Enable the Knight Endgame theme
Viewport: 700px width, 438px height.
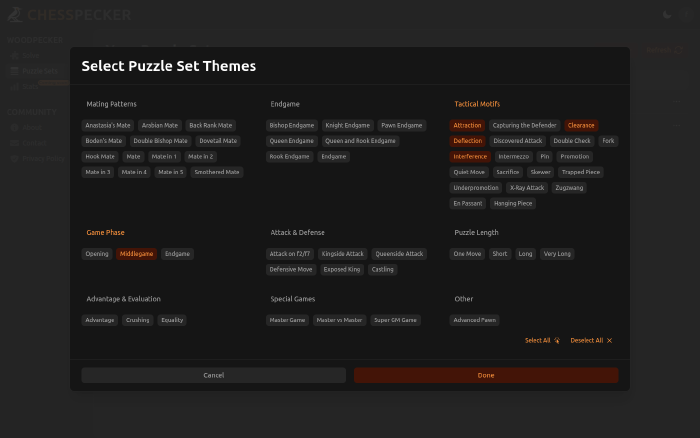coord(348,126)
